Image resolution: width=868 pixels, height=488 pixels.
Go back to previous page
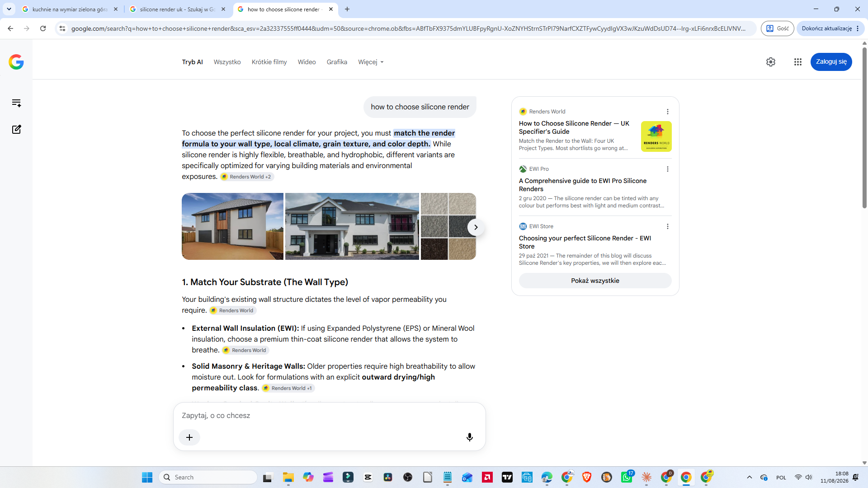(10, 28)
